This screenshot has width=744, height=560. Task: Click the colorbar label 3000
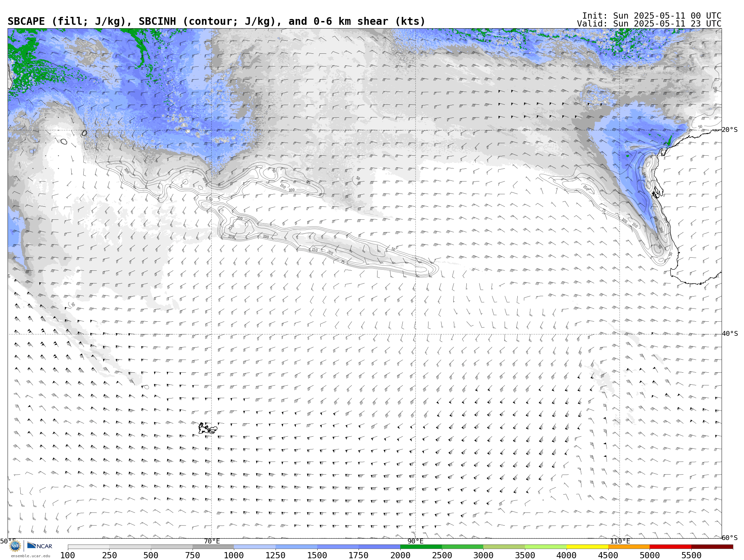point(483,555)
